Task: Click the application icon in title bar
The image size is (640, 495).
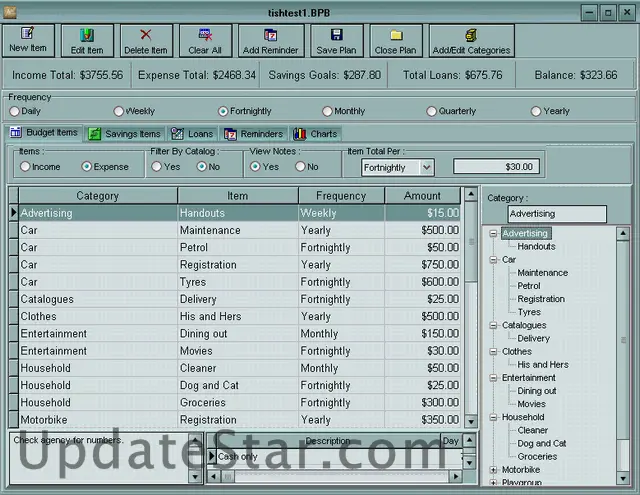Action: (9, 13)
